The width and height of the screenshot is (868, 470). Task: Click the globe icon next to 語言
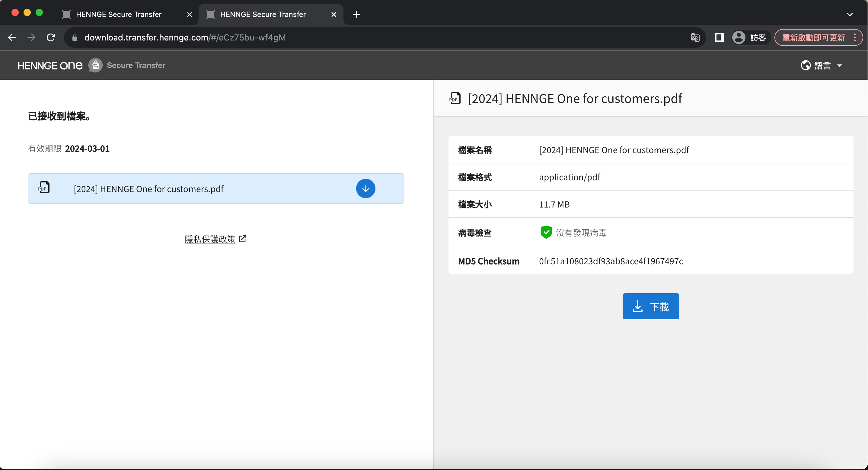tap(805, 66)
